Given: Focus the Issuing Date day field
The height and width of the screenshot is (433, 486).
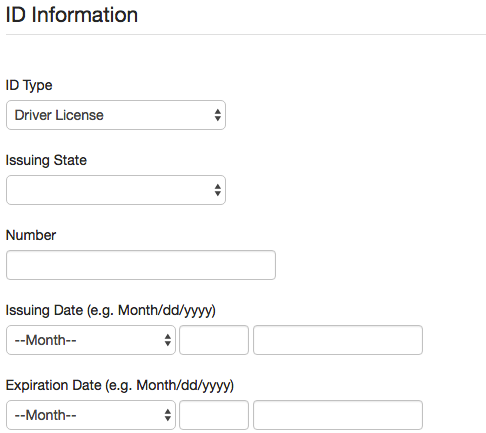Looking at the screenshot, I should [214, 340].
